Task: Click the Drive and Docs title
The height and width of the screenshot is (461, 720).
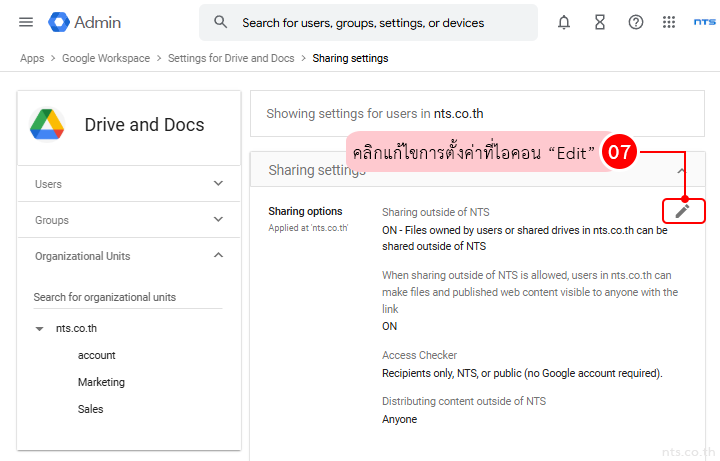Action: (144, 124)
